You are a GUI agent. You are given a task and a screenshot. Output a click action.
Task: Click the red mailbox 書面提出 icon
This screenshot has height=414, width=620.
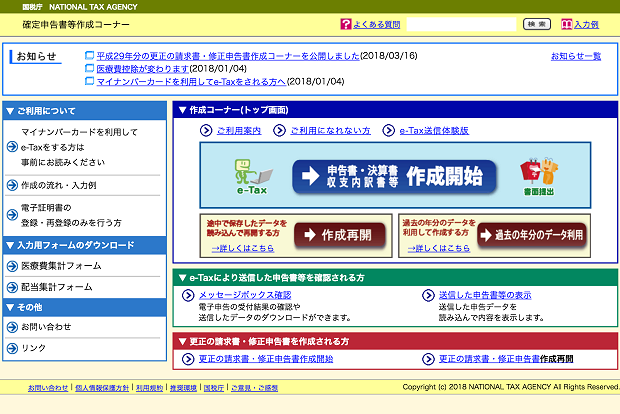coord(539,176)
